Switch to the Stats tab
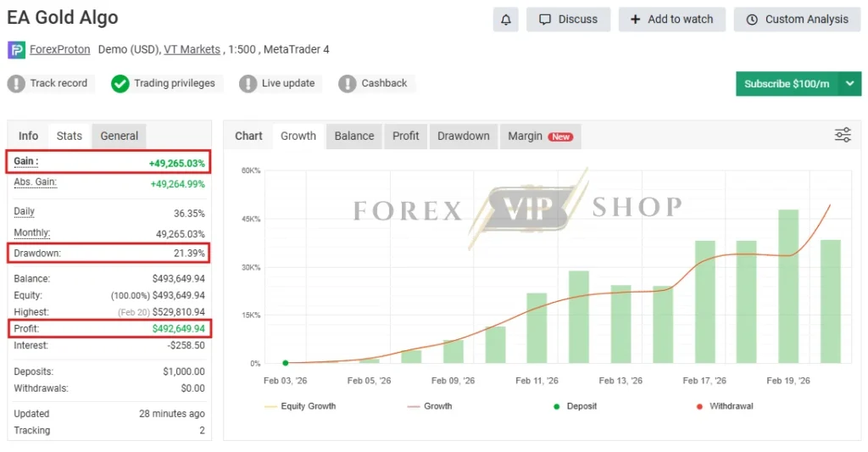 click(70, 136)
